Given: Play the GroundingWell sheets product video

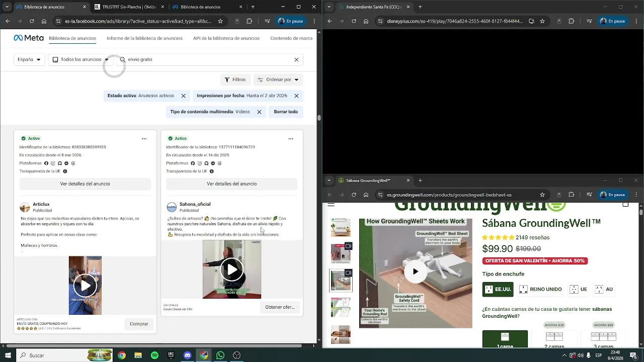Looking at the screenshot, I should click(x=416, y=271).
